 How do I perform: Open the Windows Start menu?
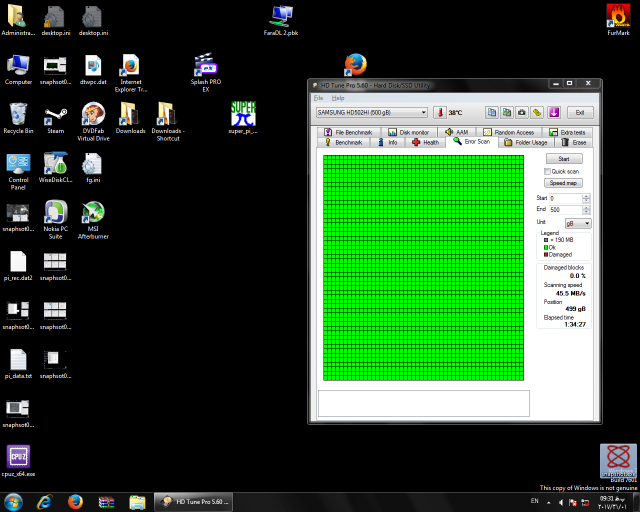click(13, 502)
